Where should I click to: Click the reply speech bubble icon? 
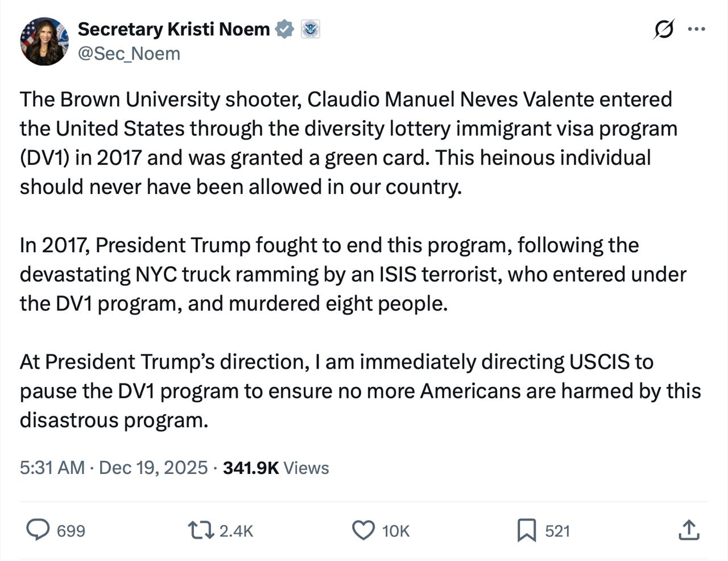click(x=38, y=530)
